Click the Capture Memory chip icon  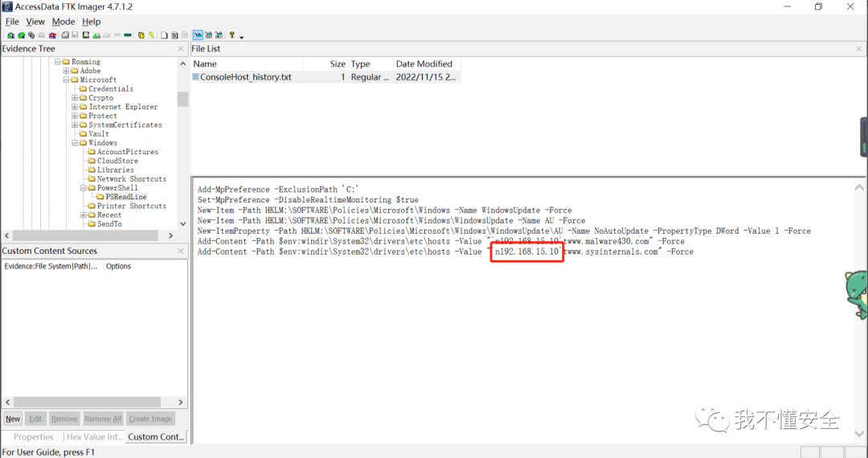click(128, 35)
